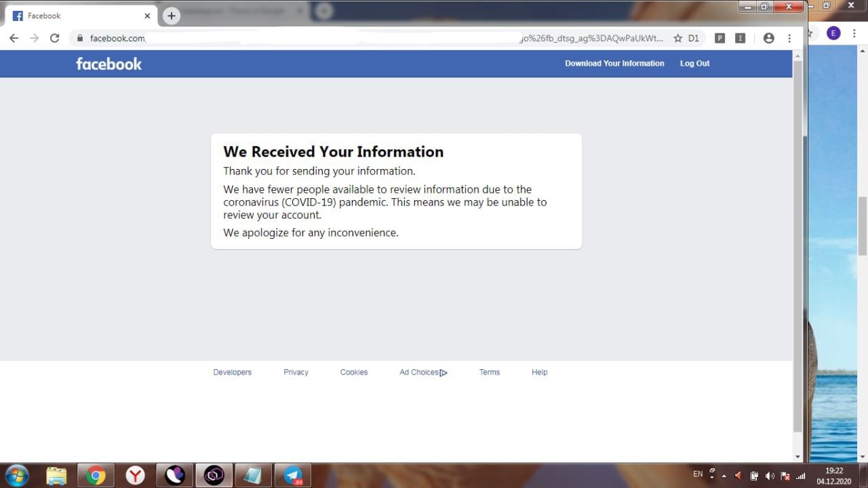Open Telegram from the taskbar
Image resolution: width=868 pixels, height=488 pixels.
293,476
